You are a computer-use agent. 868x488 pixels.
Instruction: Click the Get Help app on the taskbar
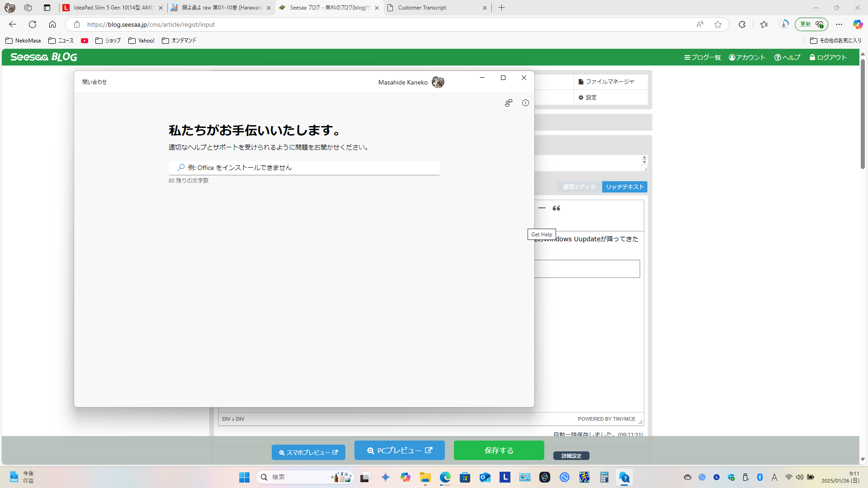click(624, 477)
